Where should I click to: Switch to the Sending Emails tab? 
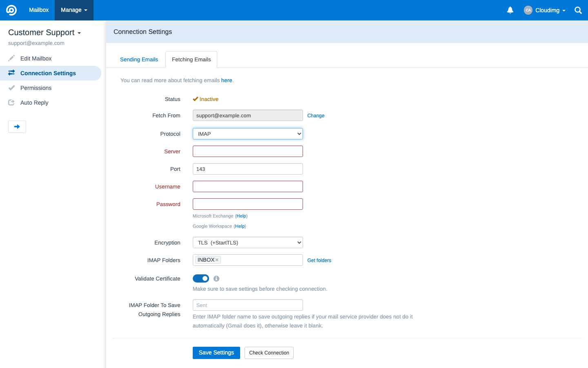click(139, 59)
